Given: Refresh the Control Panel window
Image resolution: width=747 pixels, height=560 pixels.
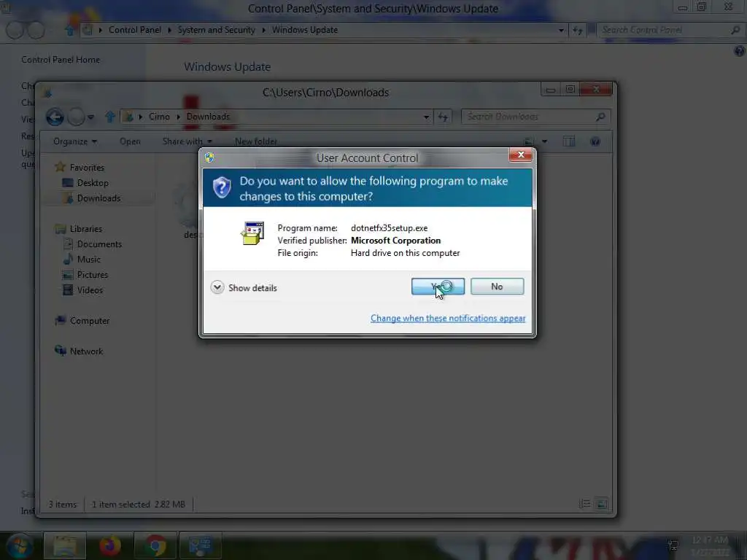Looking at the screenshot, I should [578, 30].
